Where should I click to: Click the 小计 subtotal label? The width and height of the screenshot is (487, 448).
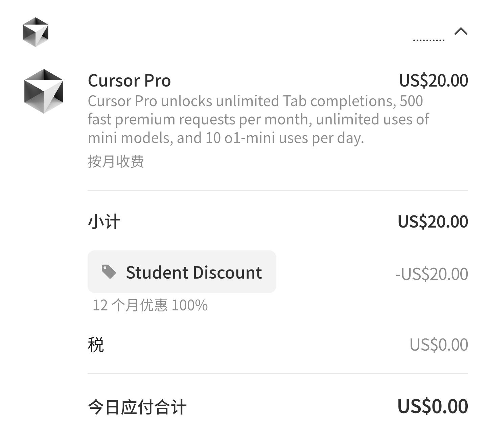104,222
